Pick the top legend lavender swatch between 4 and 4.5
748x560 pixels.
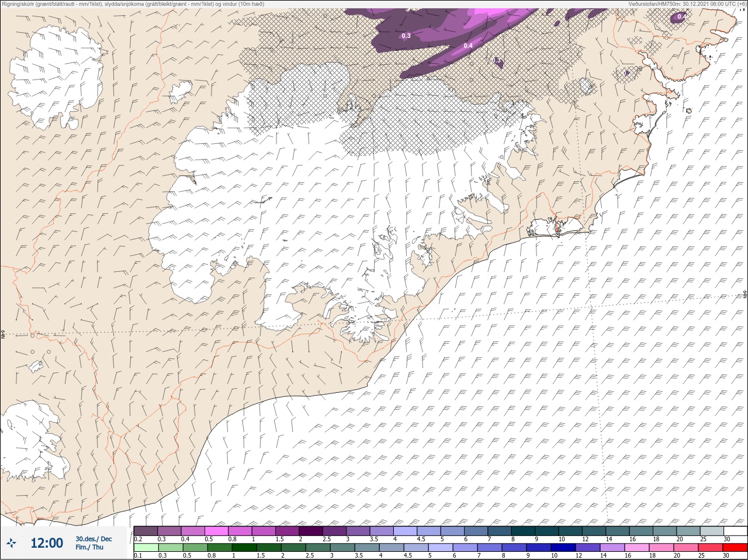point(406,531)
